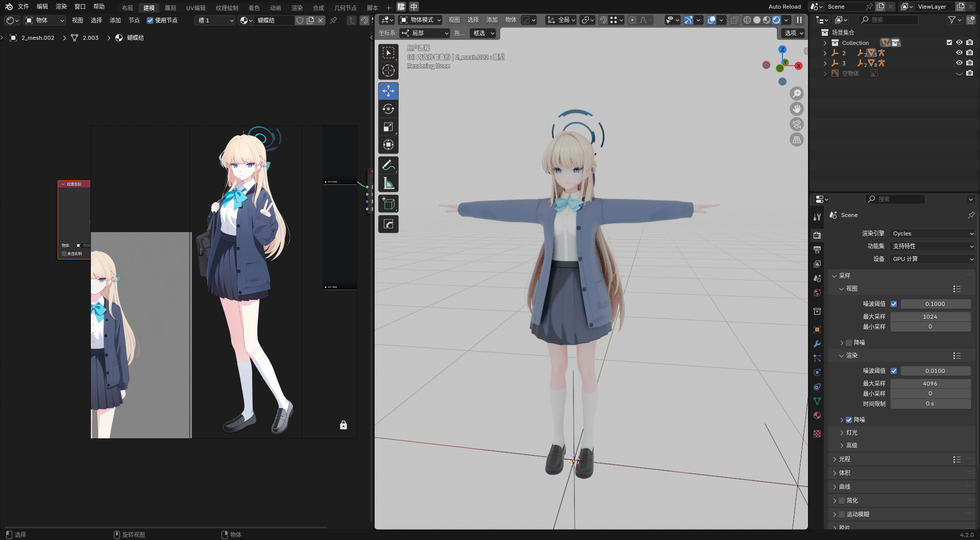Image resolution: width=980 pixels, height=540 pixels.
Task: Activate the Annotate pencil tool
Action: pyautogui.click(x=388, y=166)
